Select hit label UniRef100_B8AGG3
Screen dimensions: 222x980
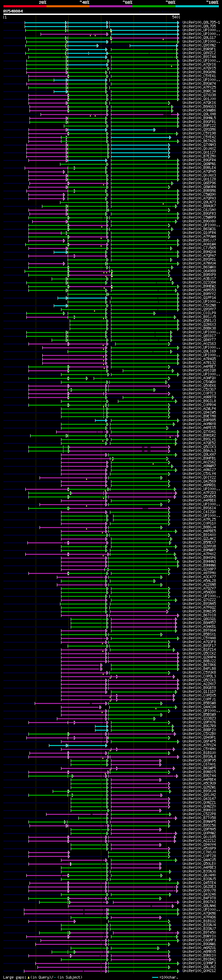(x=199, y=106)
